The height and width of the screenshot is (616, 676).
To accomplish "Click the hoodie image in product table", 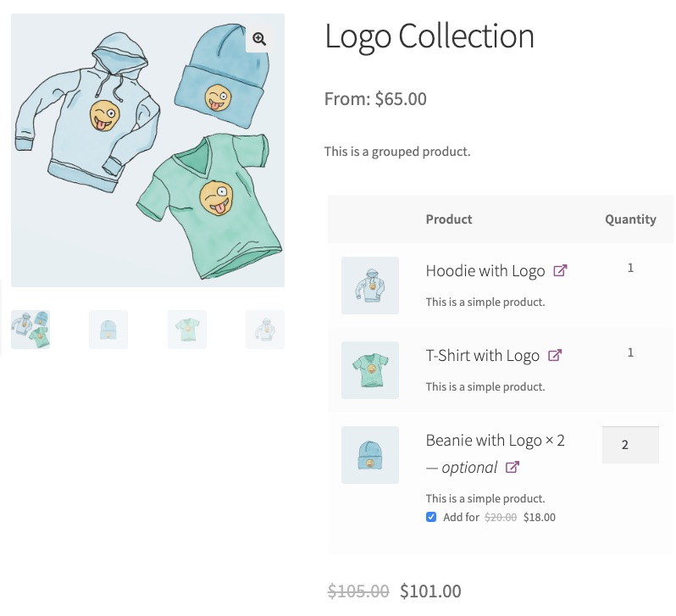I will click(x=370, y=286).
